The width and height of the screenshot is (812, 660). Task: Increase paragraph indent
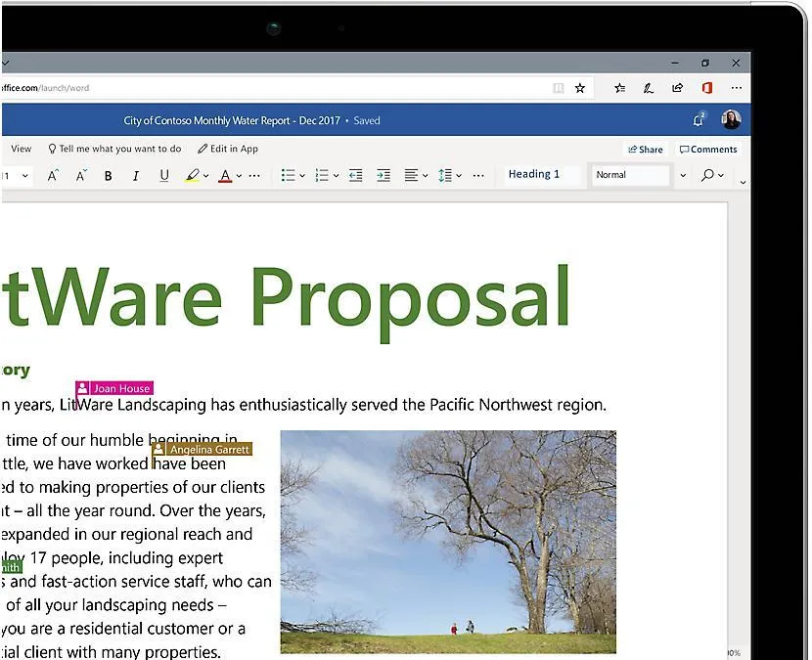pyautogui.click(x=383, y=175)
